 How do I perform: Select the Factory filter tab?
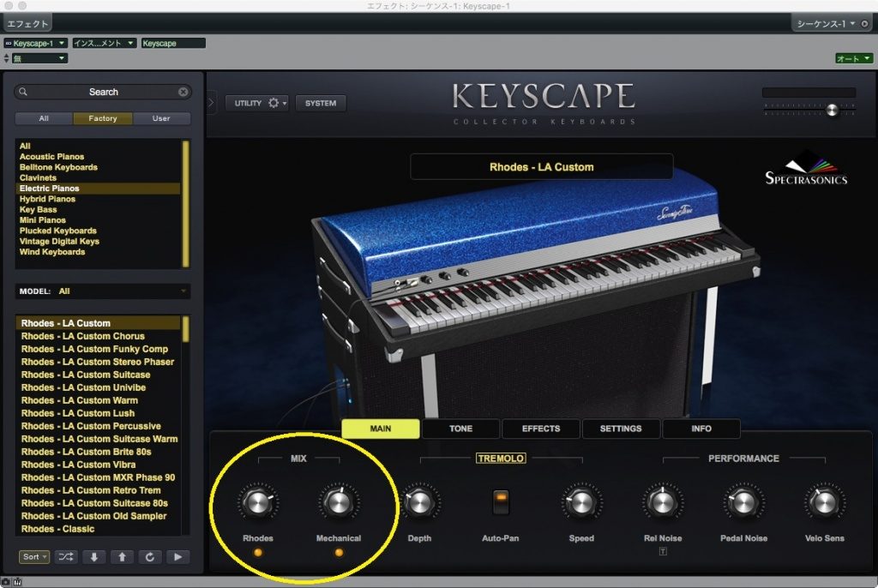pyautogui.click(x=103, y=118)
